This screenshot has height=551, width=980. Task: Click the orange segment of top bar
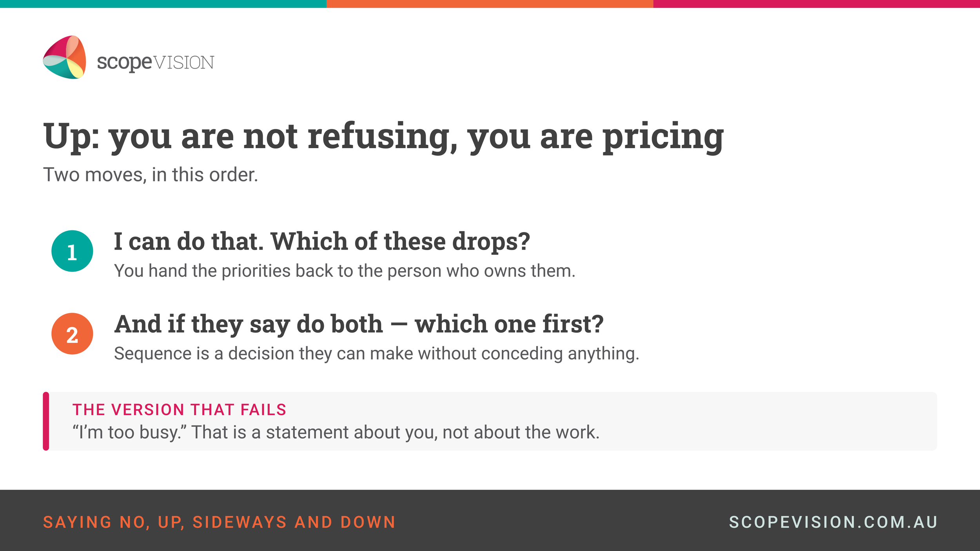[x=490, y=4]
